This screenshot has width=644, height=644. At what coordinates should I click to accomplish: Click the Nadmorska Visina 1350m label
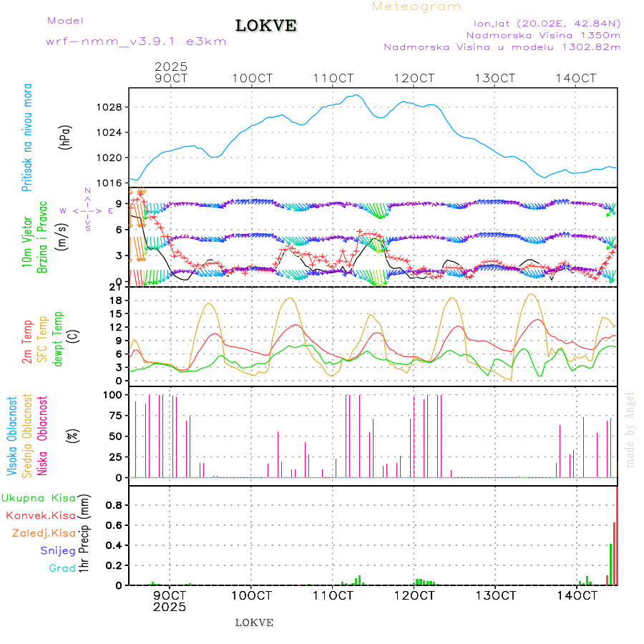tap(543, 35)
